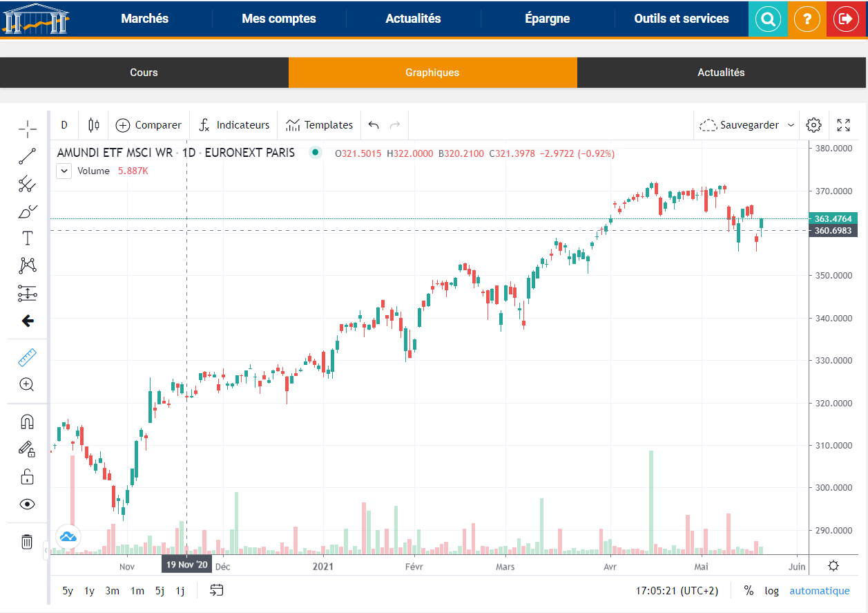Open the Outils et services menu

click(x=682, y=19)
